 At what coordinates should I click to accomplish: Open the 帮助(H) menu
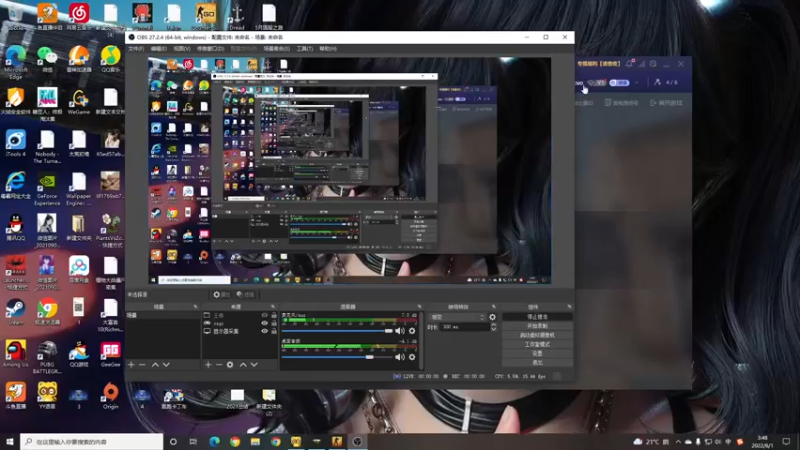pyautogui.click(x=328, y=49)
